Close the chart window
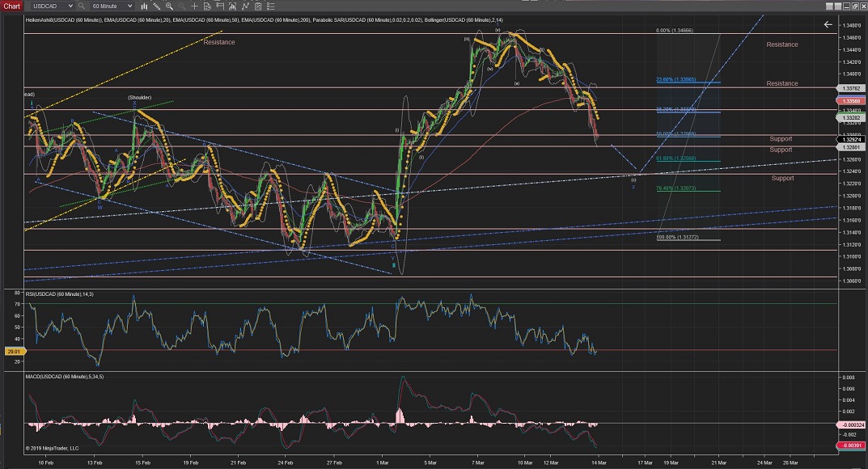Screen dimensions: 868x469 click(x=864, y=6)
